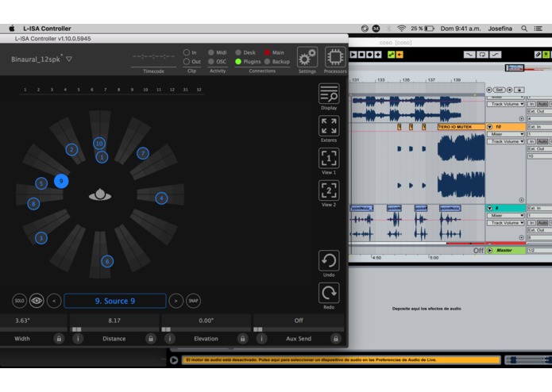The image size is (552, 392).
Task: Click the audio engine disabled status message
Action: click(341, 360)
